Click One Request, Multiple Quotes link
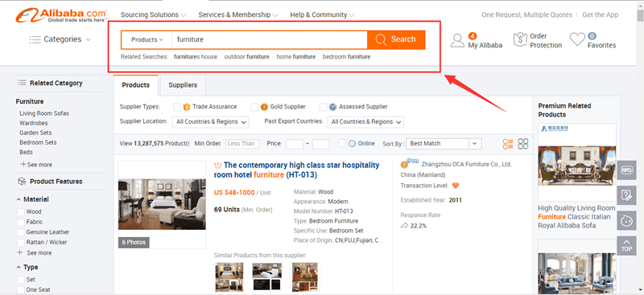This screenshot has height=295, width=644. (x=527, y=14)
